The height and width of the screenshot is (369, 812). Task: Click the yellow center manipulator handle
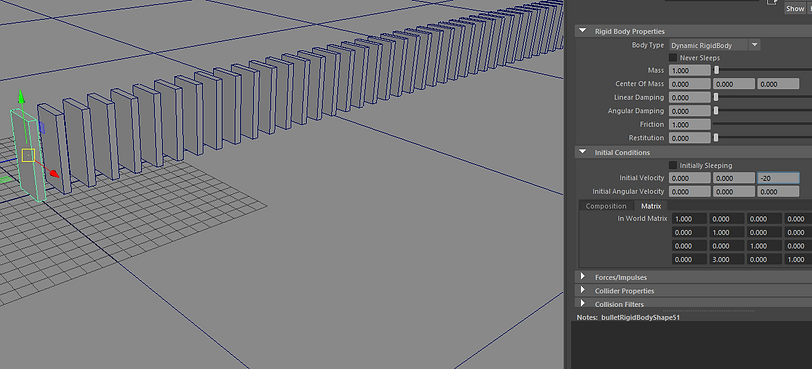click(x=28, y=155)
